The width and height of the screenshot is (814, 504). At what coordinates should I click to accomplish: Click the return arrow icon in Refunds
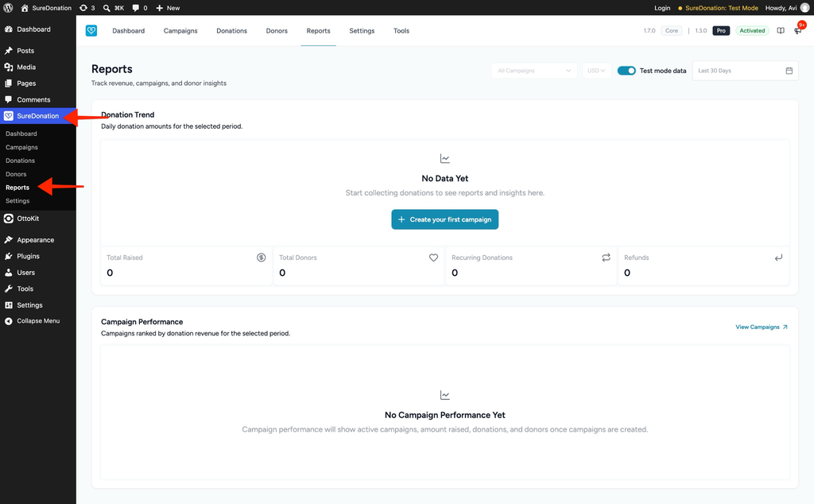[778, 258]
